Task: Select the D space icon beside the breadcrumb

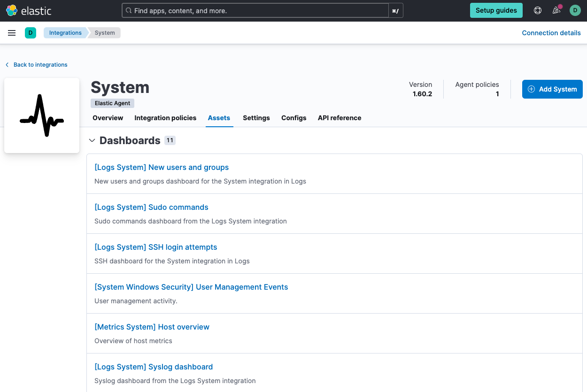Action: (x=31, y=33)
